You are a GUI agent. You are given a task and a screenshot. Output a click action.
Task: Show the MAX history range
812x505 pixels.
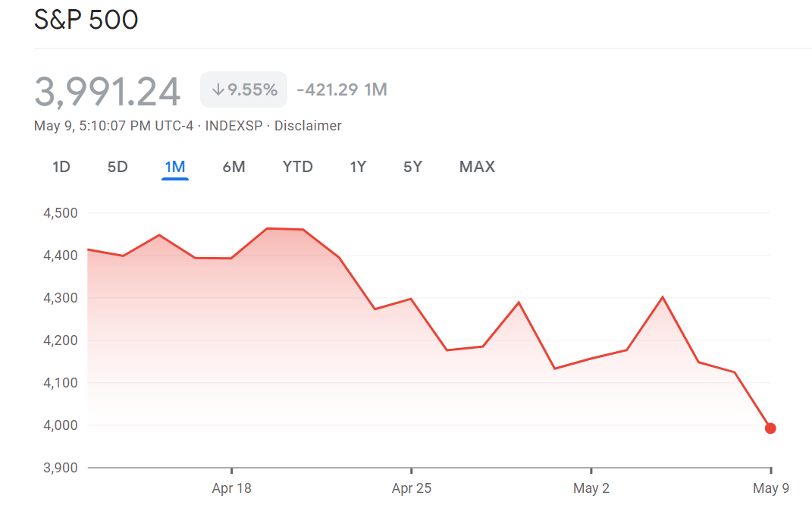click(x=477, y=167)
